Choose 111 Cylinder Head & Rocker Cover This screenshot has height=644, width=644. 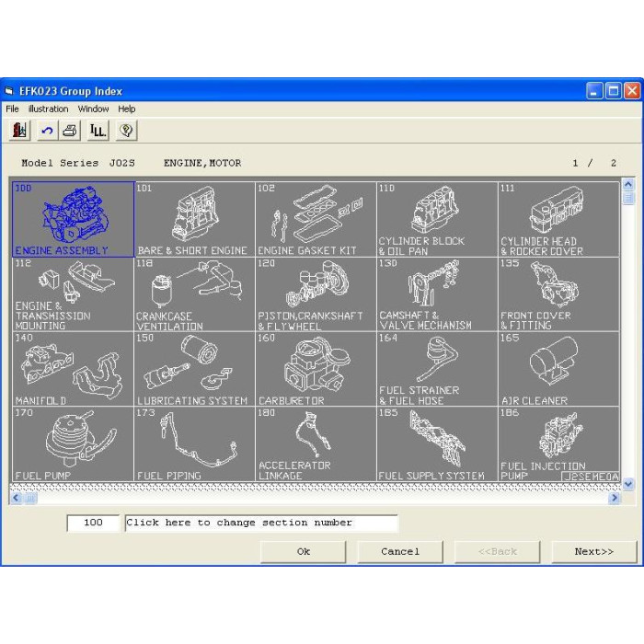click(558, 219)
